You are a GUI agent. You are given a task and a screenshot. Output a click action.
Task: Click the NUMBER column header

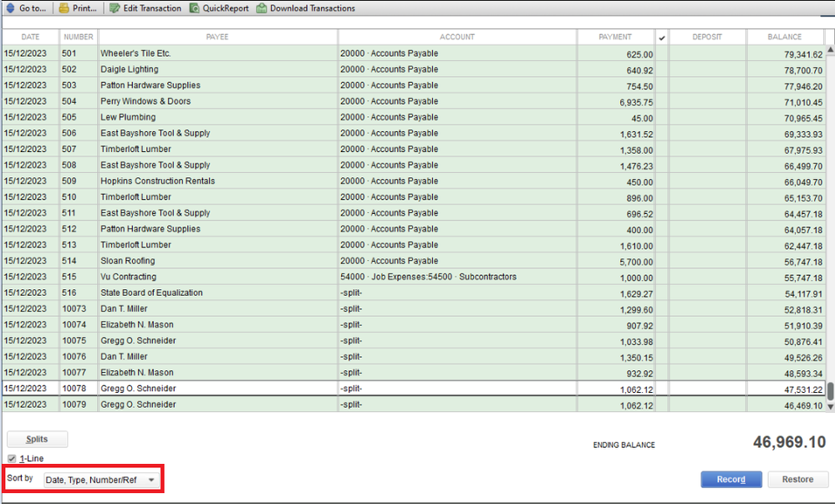(79, 37)
